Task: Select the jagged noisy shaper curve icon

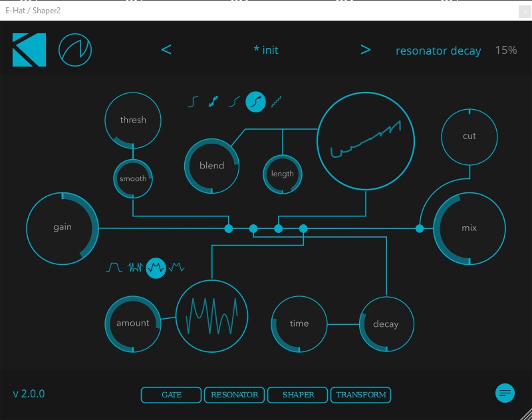Action: pyautogui.click(x=213, y=102)
